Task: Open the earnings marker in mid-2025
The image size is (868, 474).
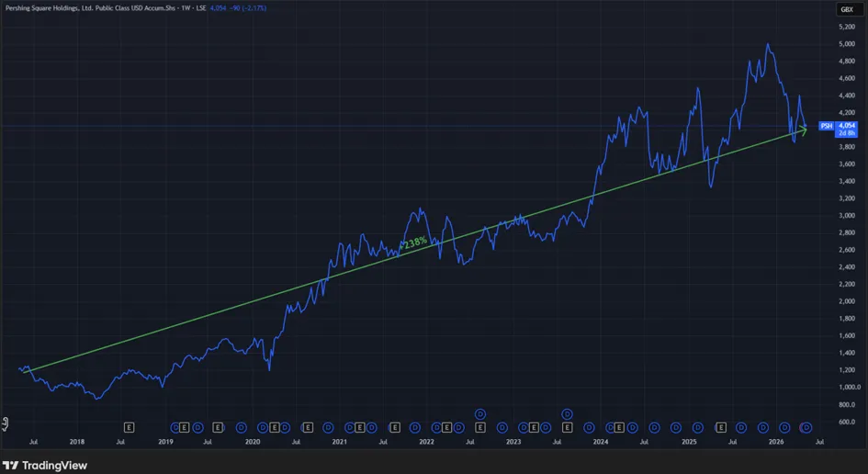Action: (x=721, y=427)
